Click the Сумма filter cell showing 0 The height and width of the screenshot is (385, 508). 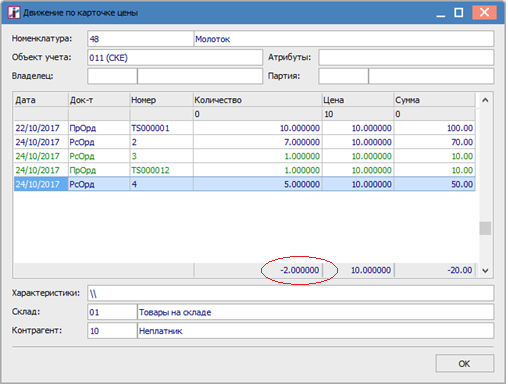[x=435, y=114]
